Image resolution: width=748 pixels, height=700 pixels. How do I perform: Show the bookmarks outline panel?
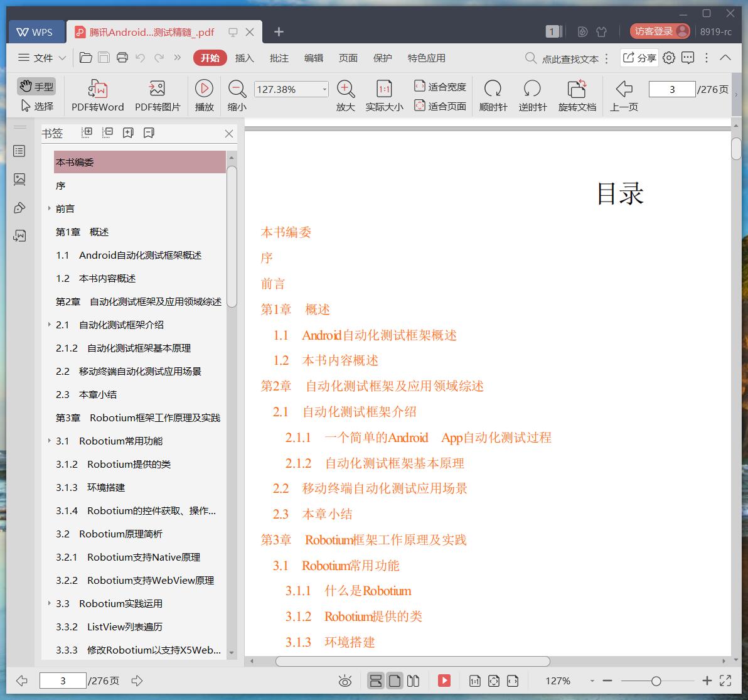(x=19, y=151)
